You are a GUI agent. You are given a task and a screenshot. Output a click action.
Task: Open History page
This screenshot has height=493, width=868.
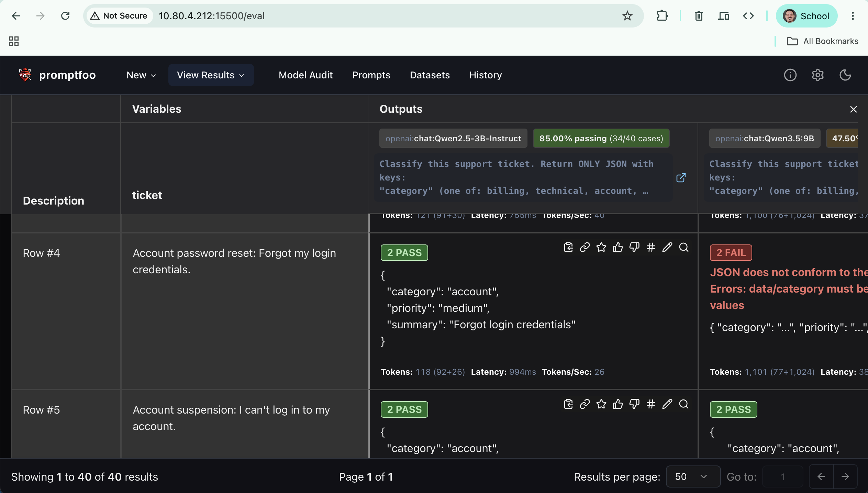coord(486,75)
